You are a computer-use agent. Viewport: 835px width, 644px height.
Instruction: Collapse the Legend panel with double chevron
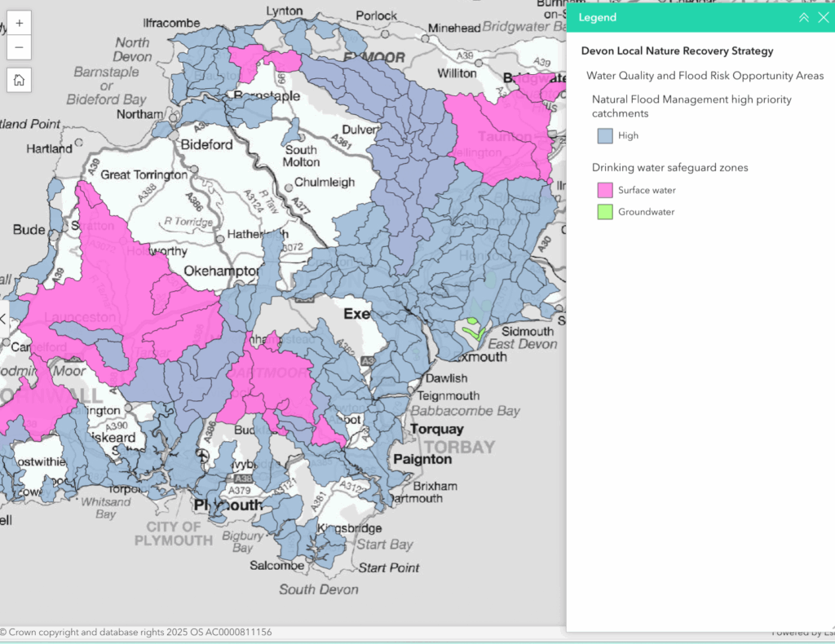803,17
